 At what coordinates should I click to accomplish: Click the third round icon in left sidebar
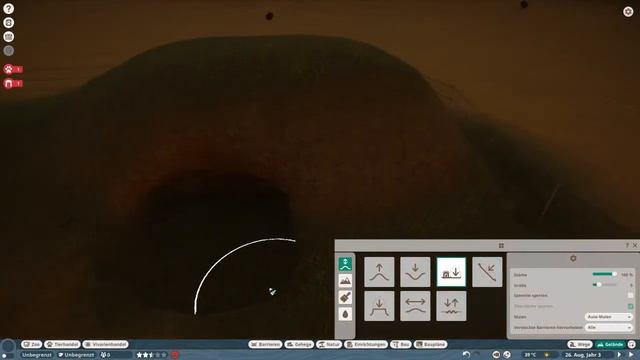[x=9, y=37]
